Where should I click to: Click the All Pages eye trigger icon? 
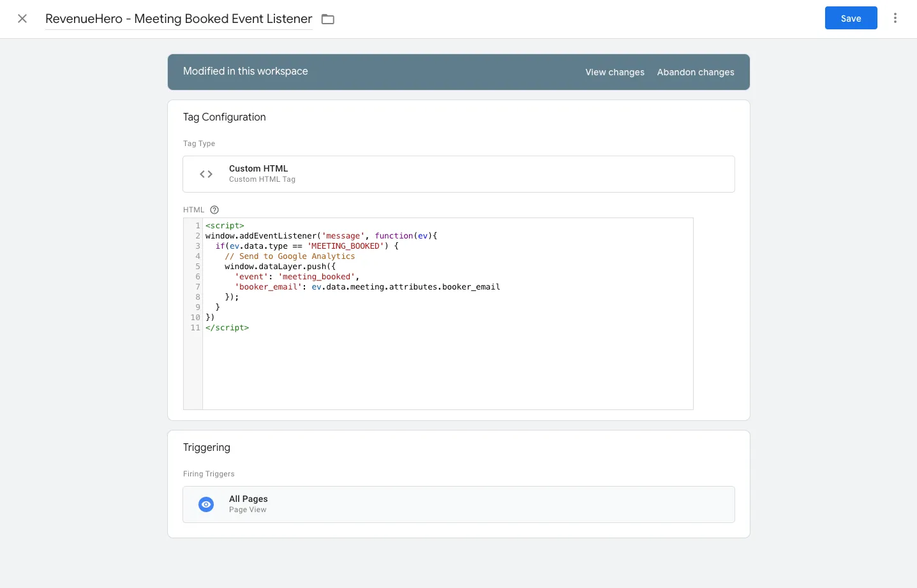click(x=206, y=504)
